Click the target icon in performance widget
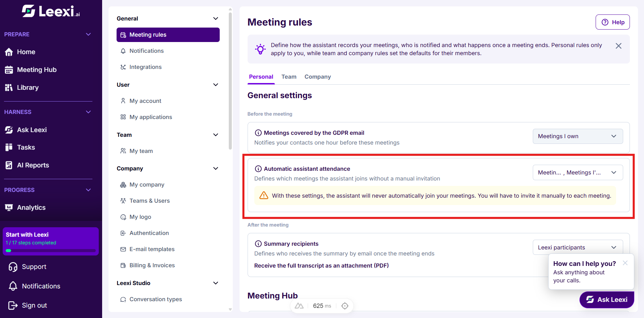 click(x=345, y=306)
